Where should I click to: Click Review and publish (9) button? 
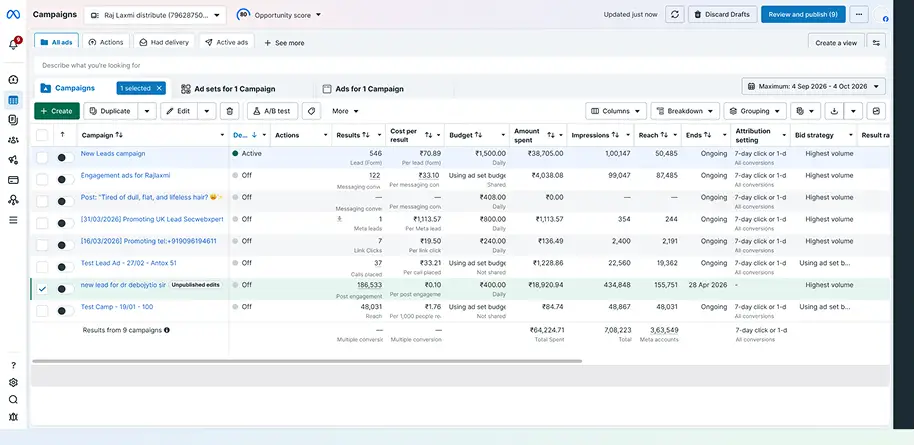803,15
